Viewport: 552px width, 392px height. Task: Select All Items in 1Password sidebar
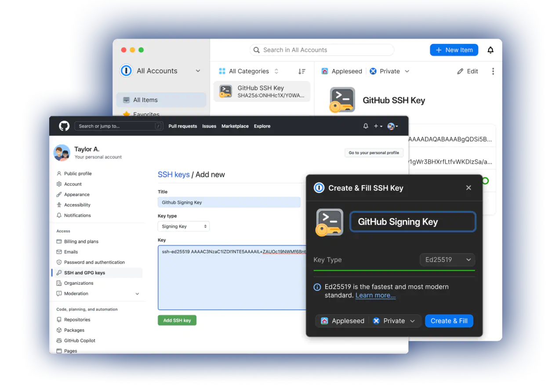point(161,100)
